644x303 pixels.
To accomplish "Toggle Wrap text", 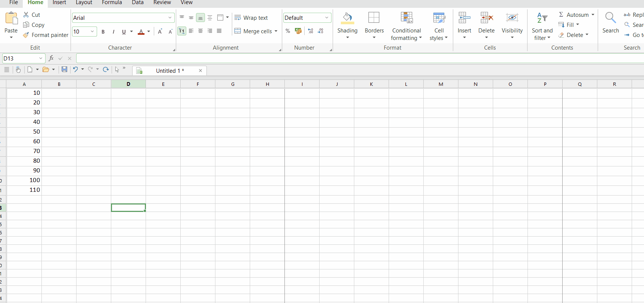I will point(251,18).
